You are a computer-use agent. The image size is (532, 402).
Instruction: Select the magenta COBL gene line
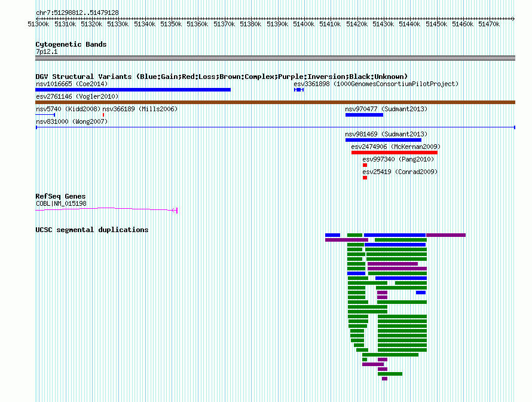coord(106,209)
